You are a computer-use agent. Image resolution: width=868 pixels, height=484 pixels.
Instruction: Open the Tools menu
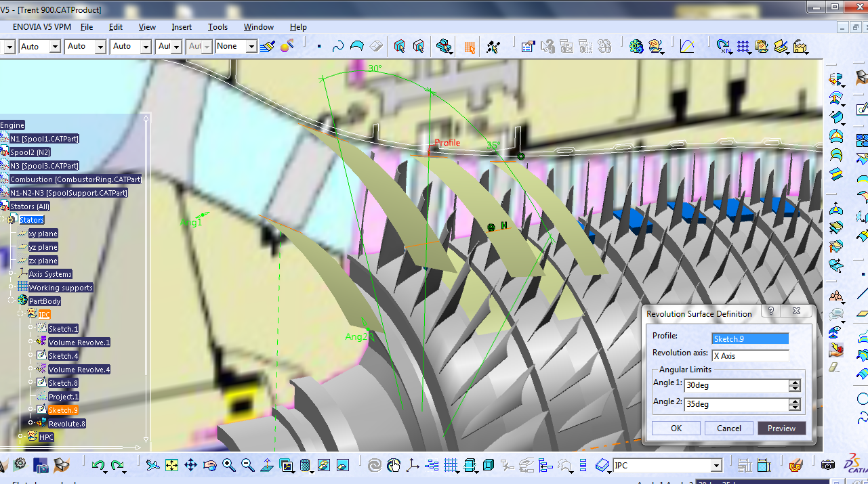[x=218, y=27]
